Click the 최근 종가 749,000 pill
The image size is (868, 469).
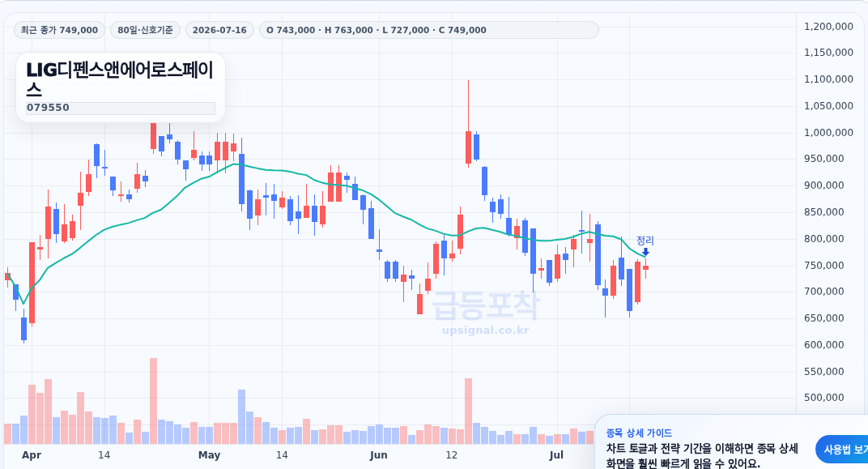pyautogui.click(x=59, y=30)
